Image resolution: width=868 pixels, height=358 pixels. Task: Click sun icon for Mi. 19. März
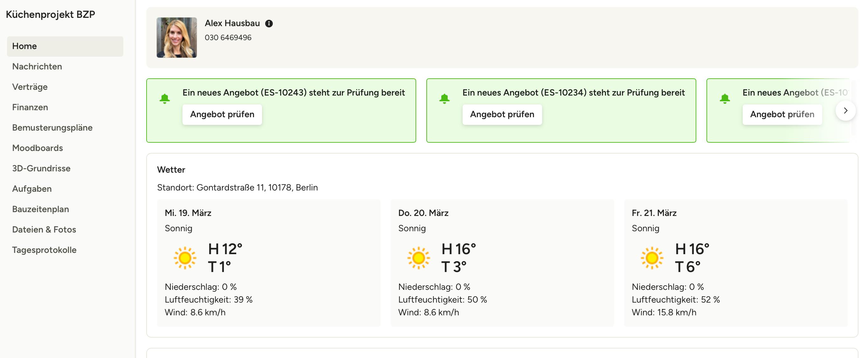point(185,258)
